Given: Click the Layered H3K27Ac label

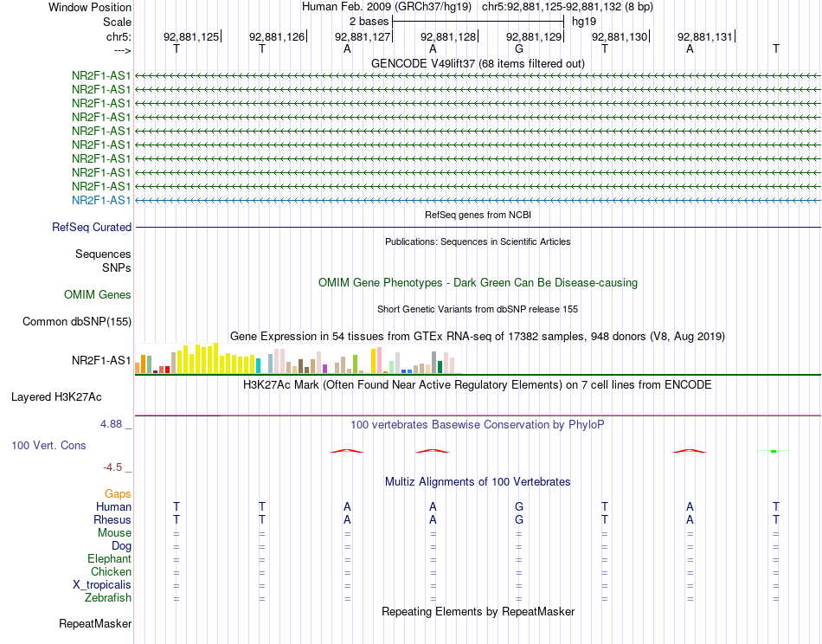Looking at the screenshot, I should point(56,397).
